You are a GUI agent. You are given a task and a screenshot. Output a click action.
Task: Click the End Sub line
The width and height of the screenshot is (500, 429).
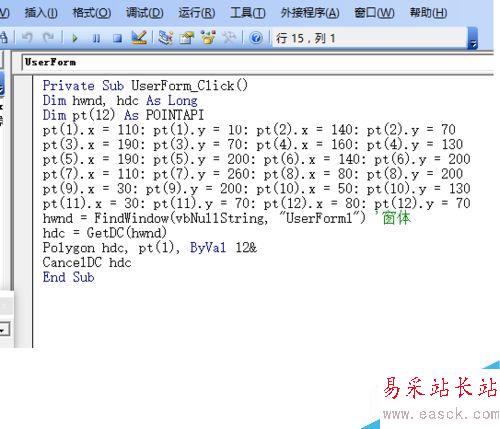coord(68,277)
